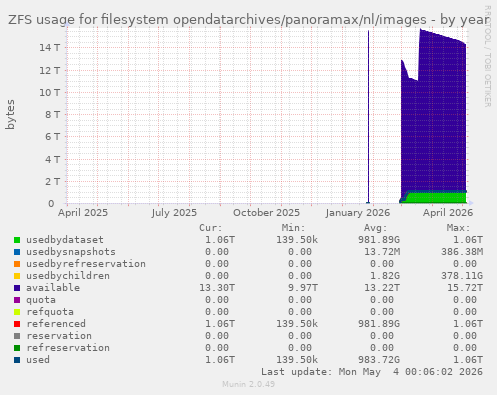Click the used average value 983.72G
This screenshot has width=497, height=395.
pyautogui.click(x=379, y=360)
